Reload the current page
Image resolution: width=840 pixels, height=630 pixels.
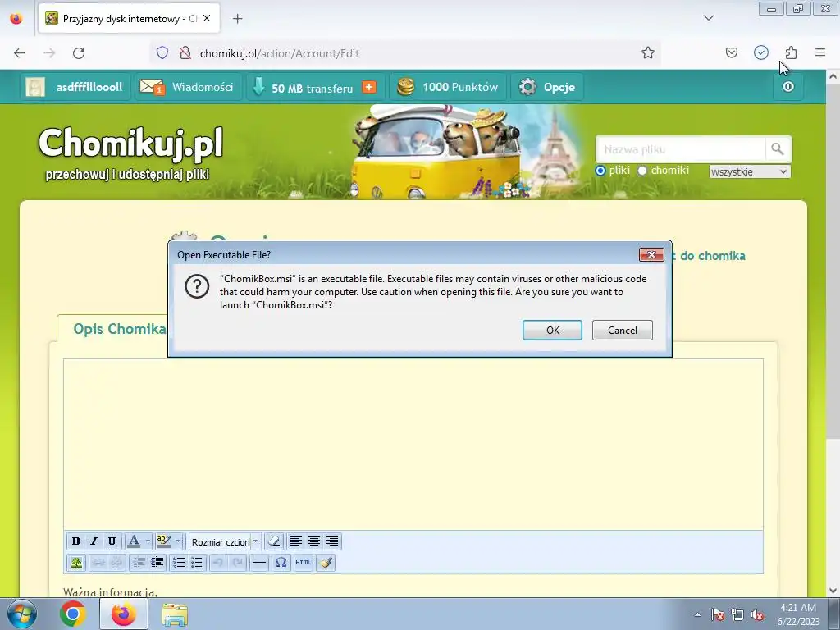pos(79,53)
